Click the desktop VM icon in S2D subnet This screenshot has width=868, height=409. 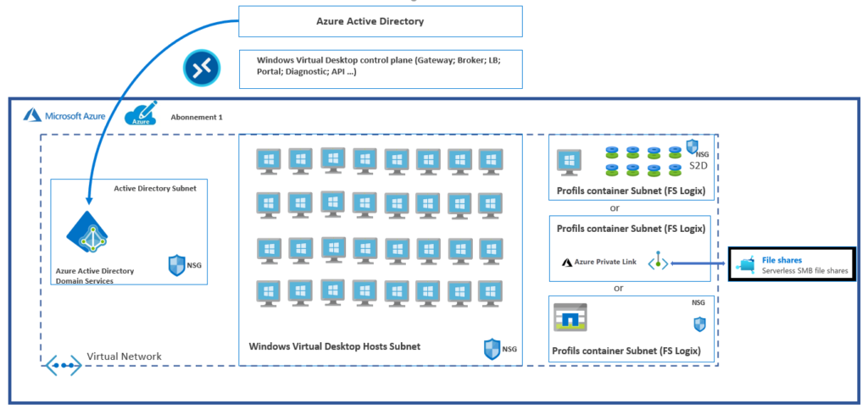[569, 163]
